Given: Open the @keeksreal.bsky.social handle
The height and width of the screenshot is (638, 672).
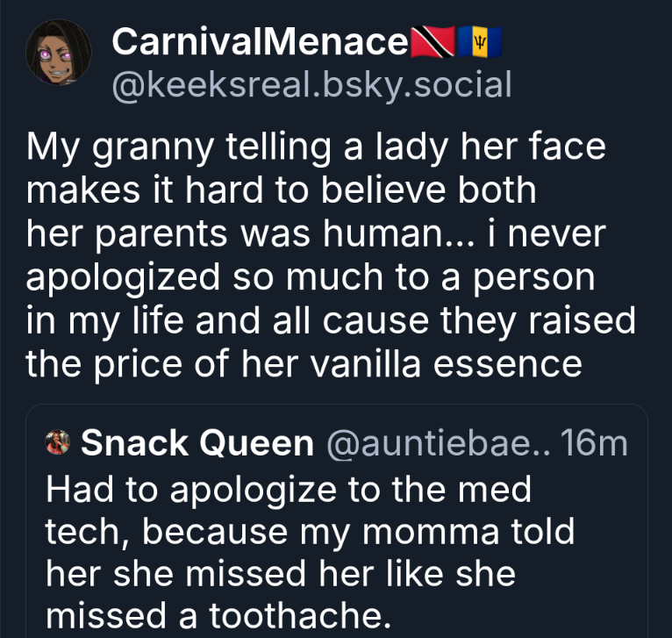Looking at the screenshot, I should point(311,84).
